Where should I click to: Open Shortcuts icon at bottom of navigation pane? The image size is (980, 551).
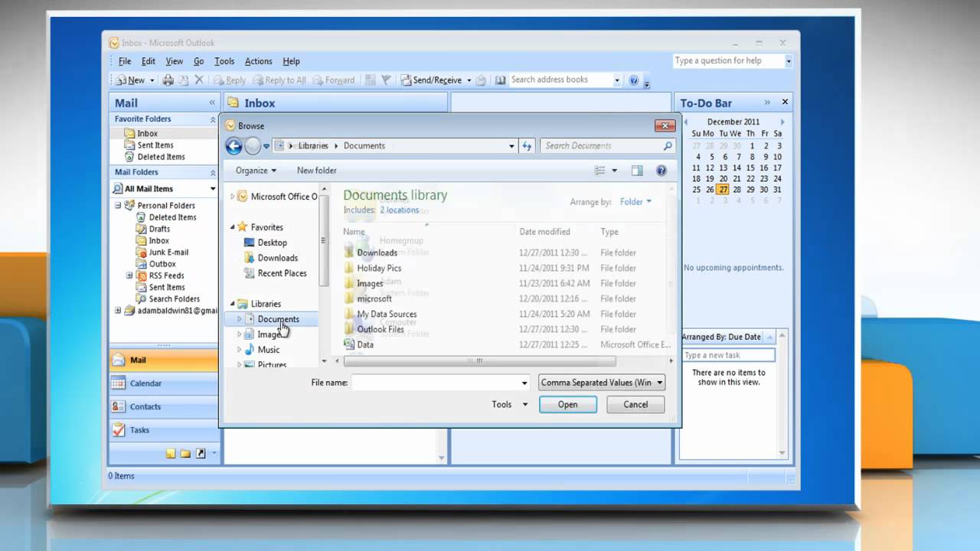tap(201, 453)
